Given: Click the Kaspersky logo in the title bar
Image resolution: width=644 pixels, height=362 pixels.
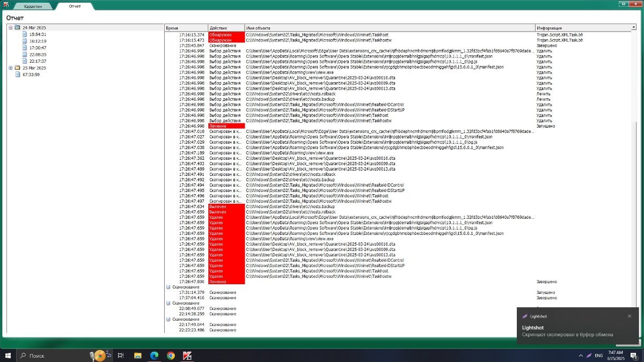Looking at the screenshot, I should [x=5, y=4].
